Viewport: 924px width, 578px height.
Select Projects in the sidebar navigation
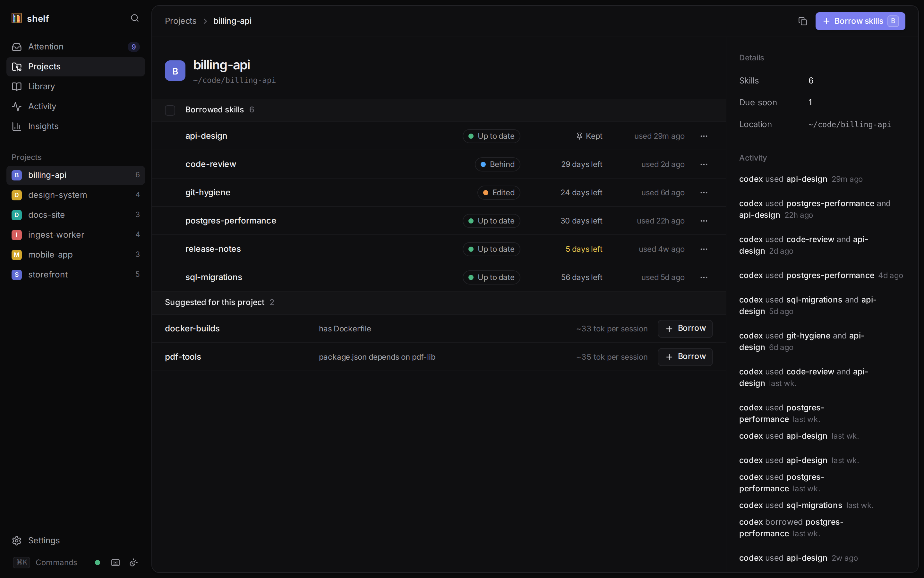tap(76, 66)
